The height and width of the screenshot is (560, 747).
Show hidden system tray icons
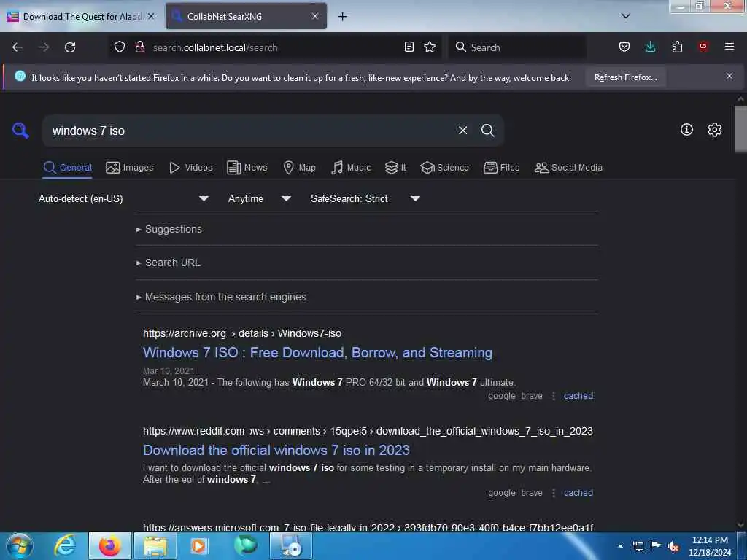(620, 546)
